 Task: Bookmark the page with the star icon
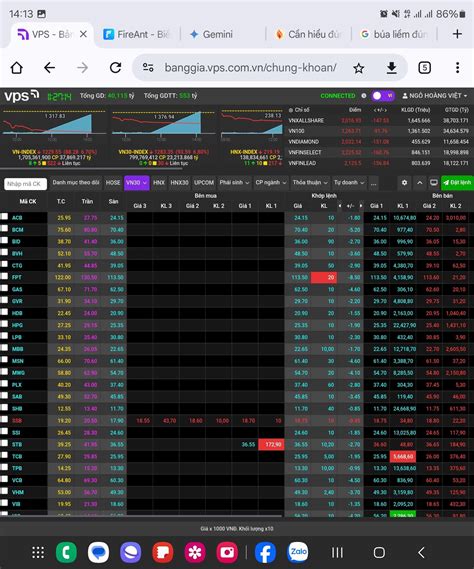click(359, 68)
